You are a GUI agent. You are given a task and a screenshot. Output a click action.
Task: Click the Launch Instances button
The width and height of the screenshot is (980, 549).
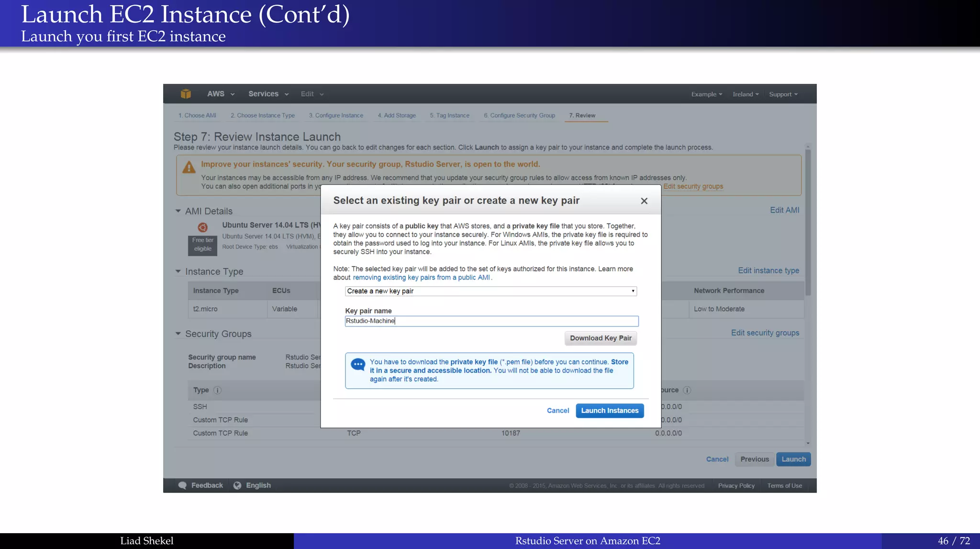coord(610,411)
